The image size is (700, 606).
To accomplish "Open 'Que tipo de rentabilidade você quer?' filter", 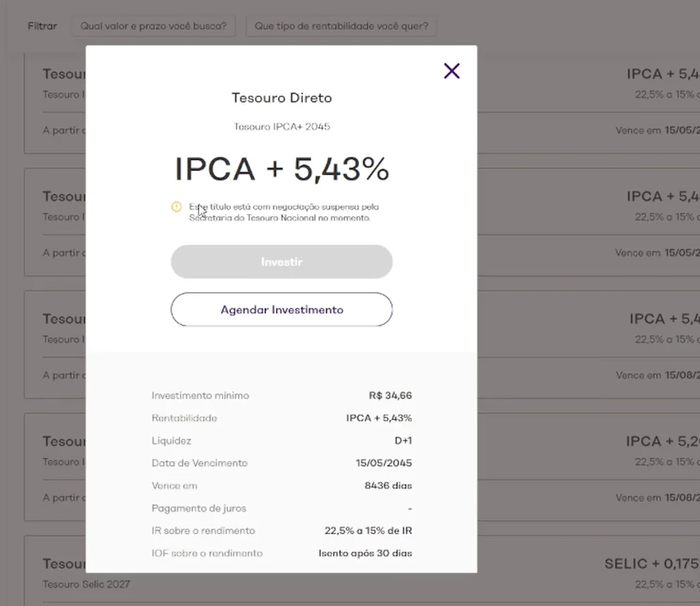I will pyautogui.click(x=342, y=26).
